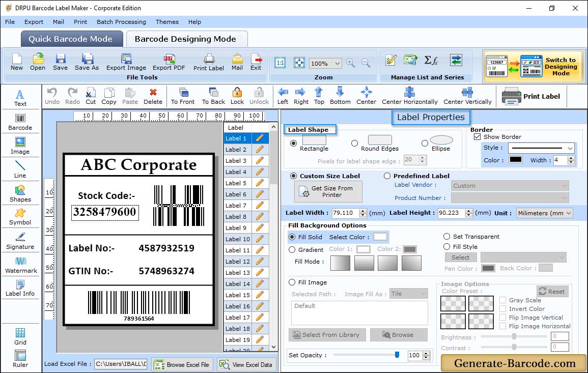Open the Batch Processing menu
The height and width of the screenshot is (373, 588).
coord(121,22)
